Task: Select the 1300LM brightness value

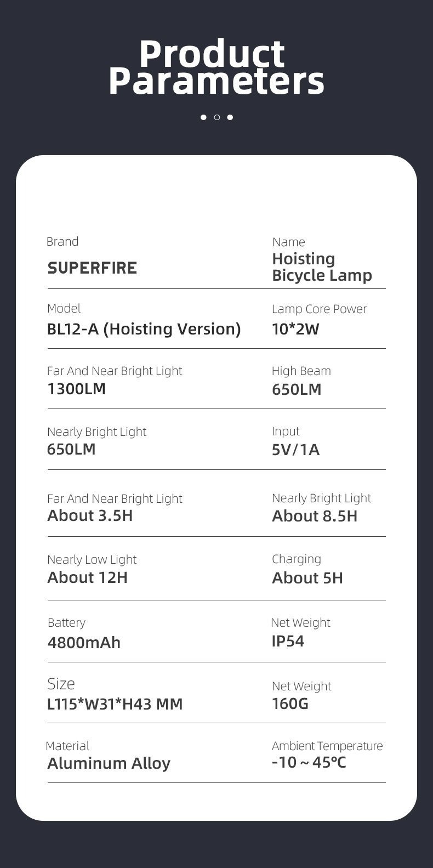Action: pyautogui.click(x=76, y=389)
